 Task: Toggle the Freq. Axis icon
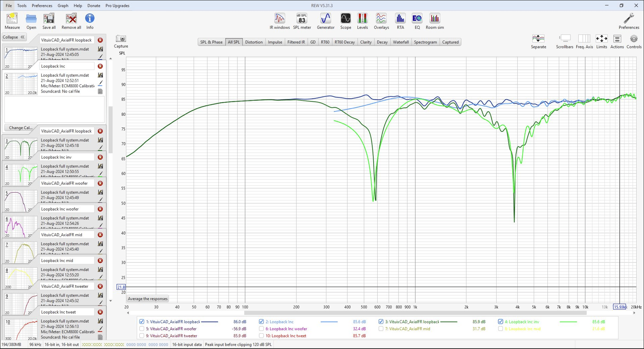pos(584,39)
